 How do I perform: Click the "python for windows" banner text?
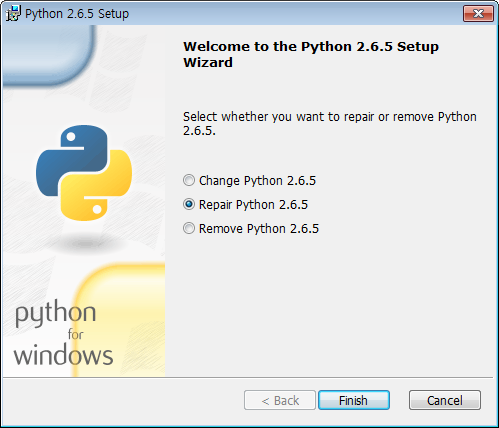click(x=63, y=332)
